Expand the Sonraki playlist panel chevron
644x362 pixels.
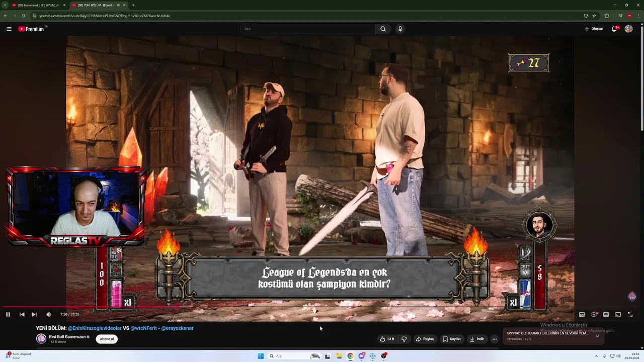click(597, 336)
